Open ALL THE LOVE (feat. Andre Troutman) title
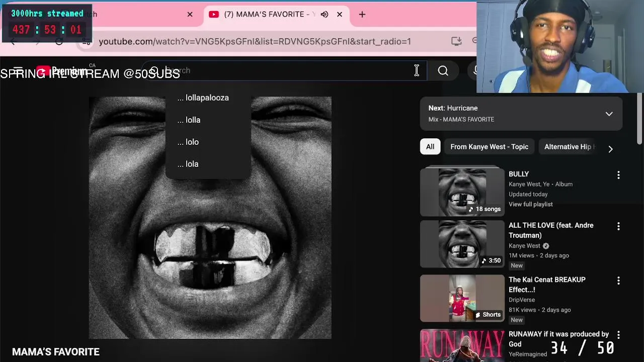 pyautogui.click(x=551, y=230)
